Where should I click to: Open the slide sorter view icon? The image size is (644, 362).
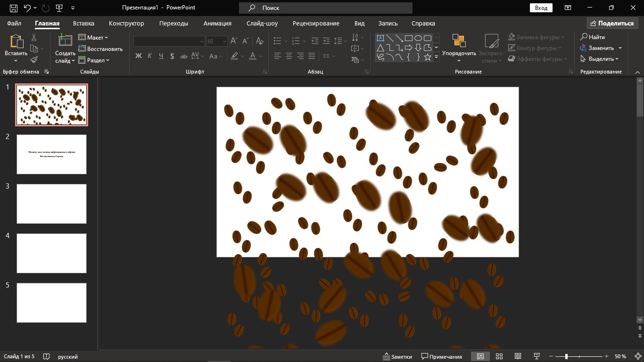[499, 356]
